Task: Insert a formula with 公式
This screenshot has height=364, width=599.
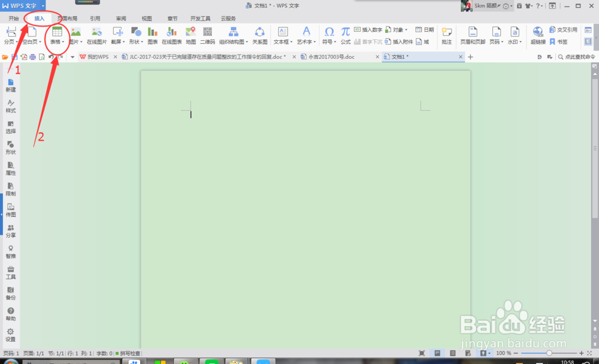Action: [x=346, y=35]
